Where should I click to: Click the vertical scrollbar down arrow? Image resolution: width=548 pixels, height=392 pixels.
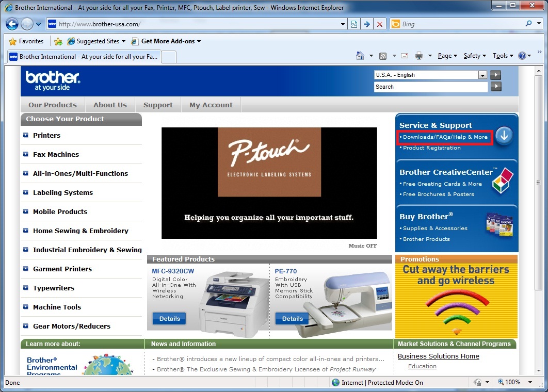(539, 371)
